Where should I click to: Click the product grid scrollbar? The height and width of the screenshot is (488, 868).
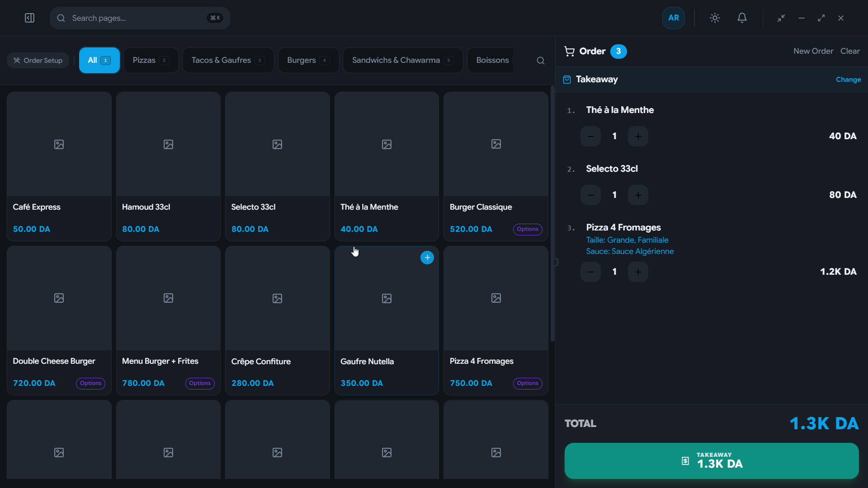(x=552, y=213)
